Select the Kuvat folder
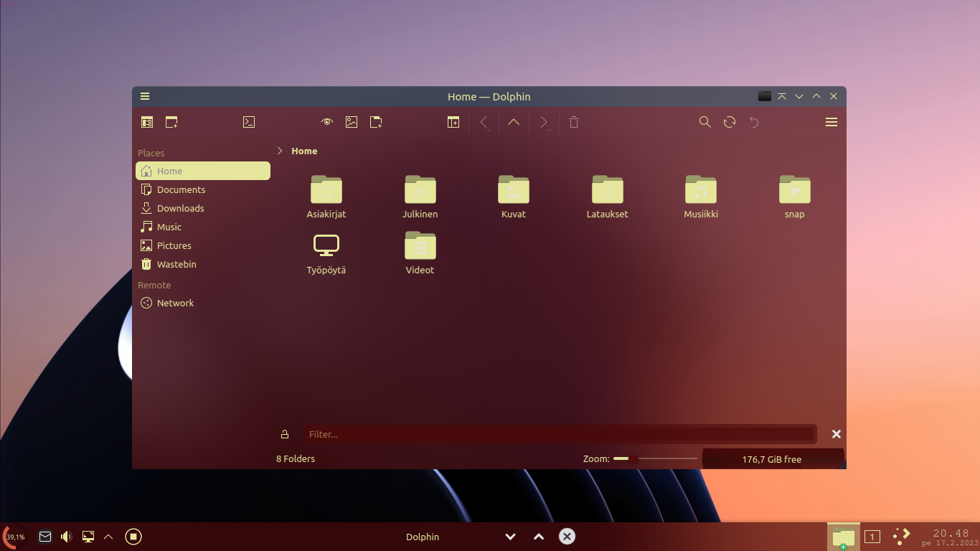 coord(514,197)
